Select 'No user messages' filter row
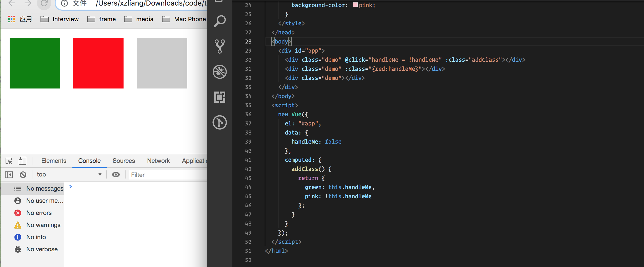 click(x=32, y=201)
